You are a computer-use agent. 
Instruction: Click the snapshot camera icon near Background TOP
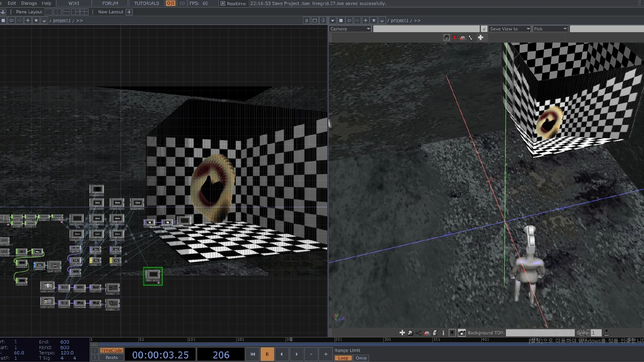pos(462,333)
